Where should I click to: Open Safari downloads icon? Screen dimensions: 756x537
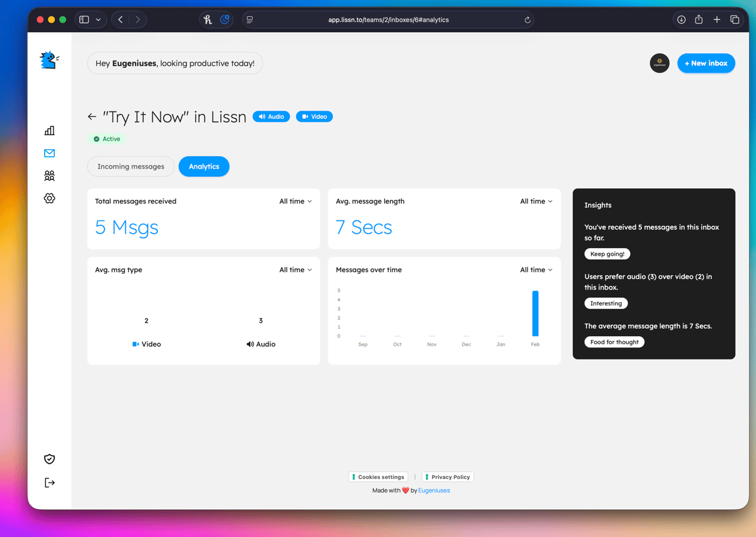(x=681, y=20)
